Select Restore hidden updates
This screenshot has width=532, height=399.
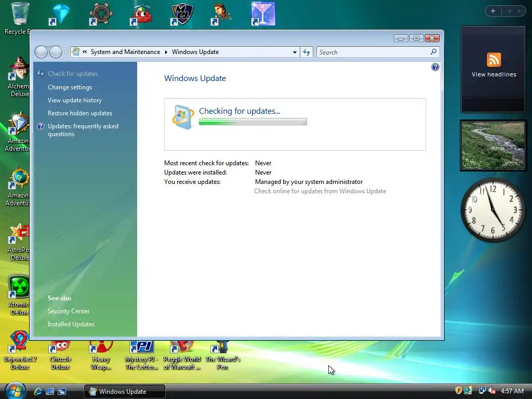click(79, 113)
